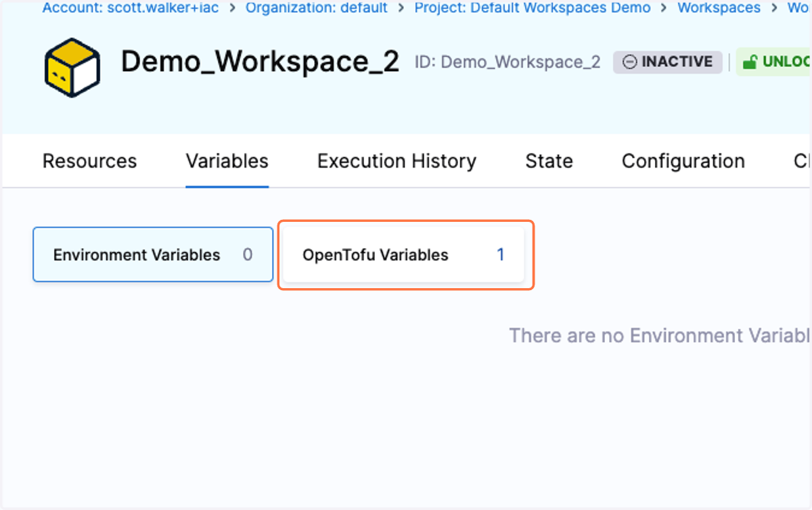Open the Organization: default breadcrumb
The height and width of the screenshot is (510, 812).
[x=317, y=8]
